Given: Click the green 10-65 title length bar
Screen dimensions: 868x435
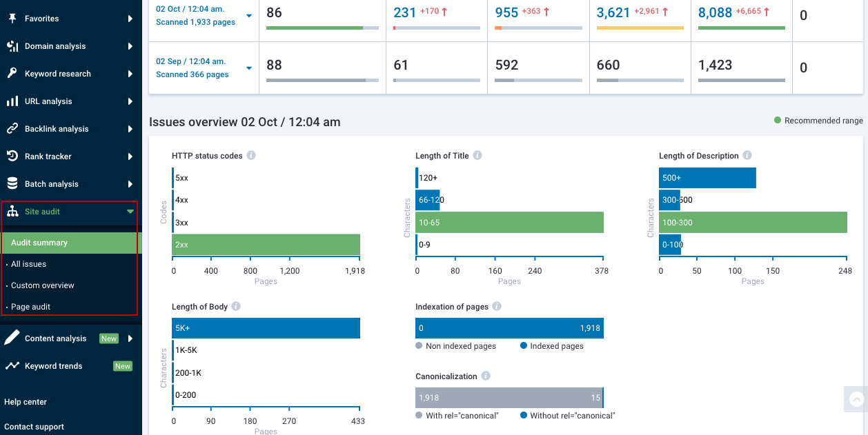Looking at the screenshot, I should click(x=509, y=223).
